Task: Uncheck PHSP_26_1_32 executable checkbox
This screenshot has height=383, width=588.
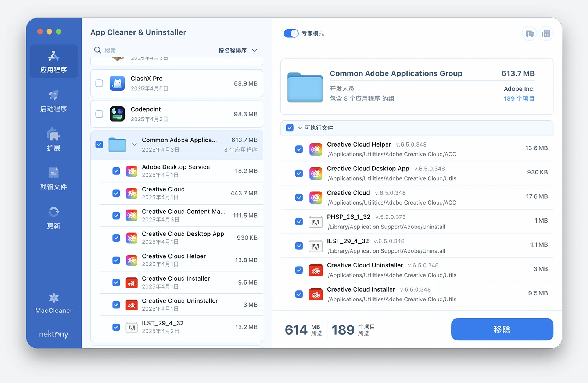Action: [x=299, y=222]
